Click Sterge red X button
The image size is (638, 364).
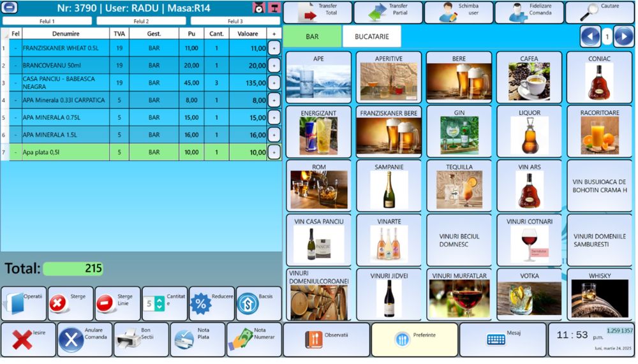pos(71,303)
